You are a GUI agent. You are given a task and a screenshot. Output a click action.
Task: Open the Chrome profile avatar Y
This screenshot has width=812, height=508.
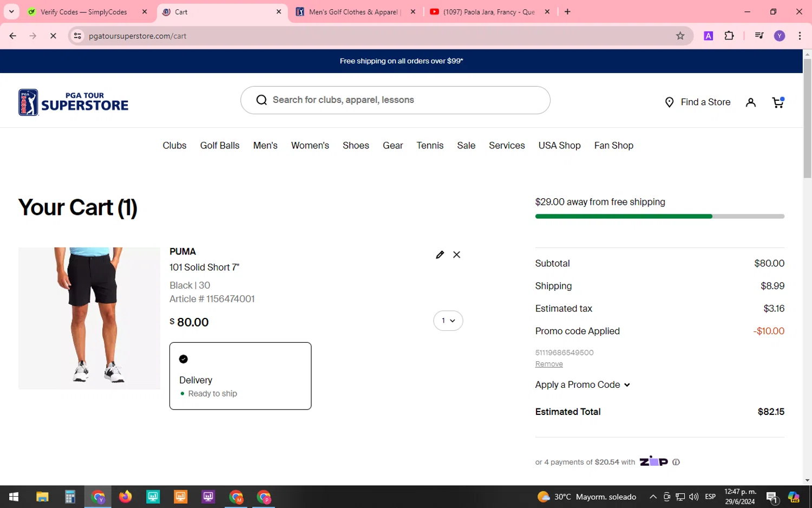(780, 36)
